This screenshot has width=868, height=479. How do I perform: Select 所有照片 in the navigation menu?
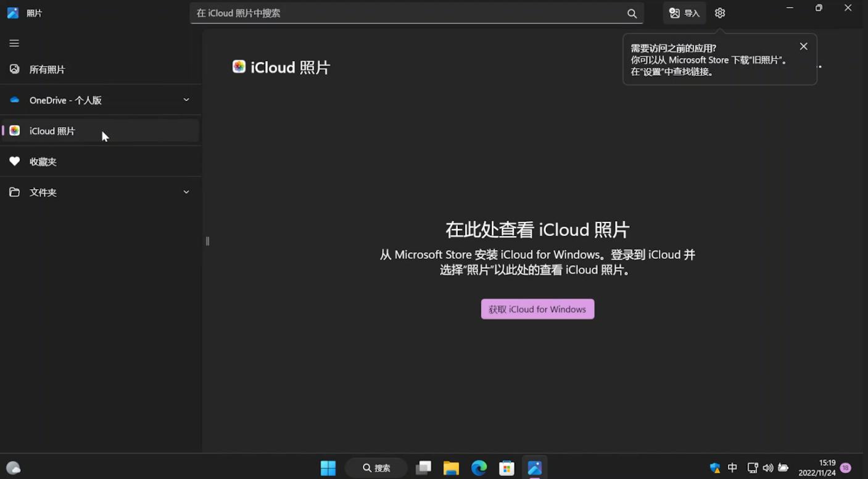(x=47, y=69)
